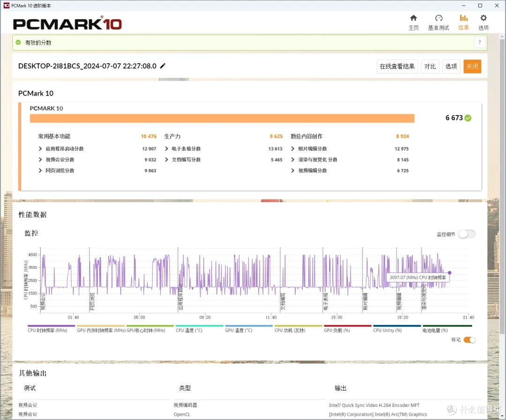Click the 文档编写 marker on chart
The width and height of the screenshot is (506, 420).
[x=283, y=301]
